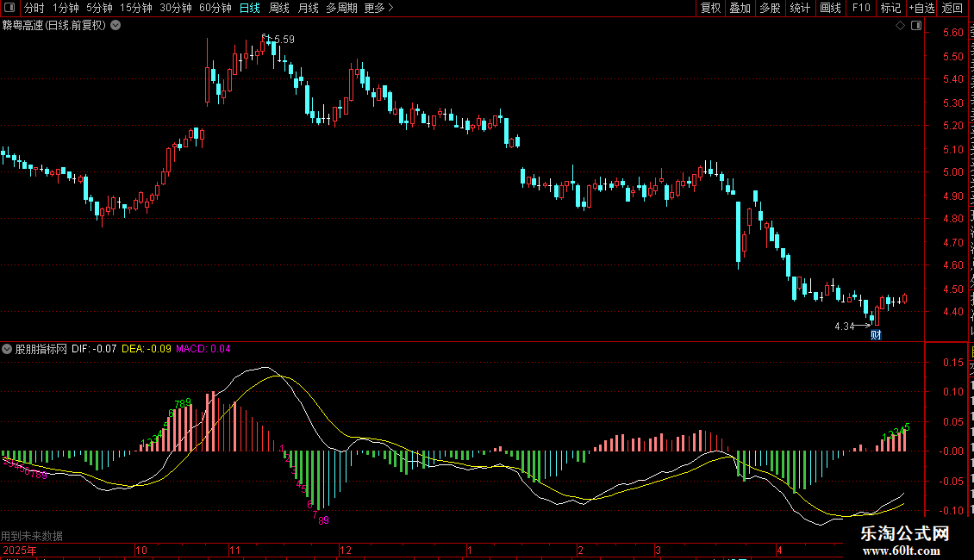This screenshot has width=974, height=560.
Task: Click the 返回 back button
Action: coord(952,8)
